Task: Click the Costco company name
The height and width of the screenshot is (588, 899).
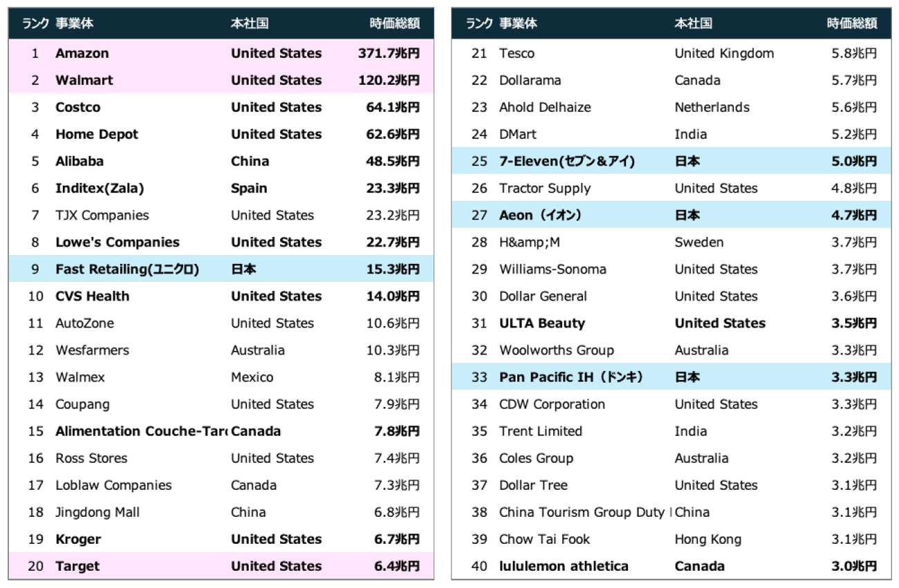Action: (x=77, y=107)
